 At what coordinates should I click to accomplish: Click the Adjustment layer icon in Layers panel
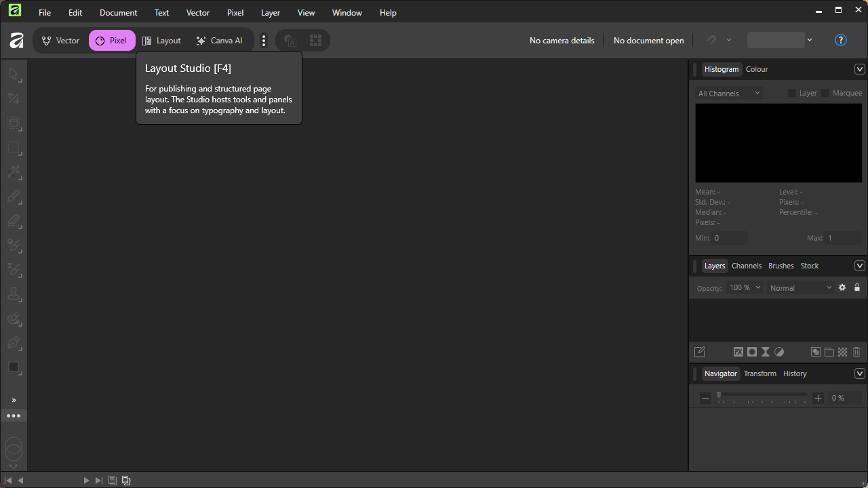(x=778, y=352)
